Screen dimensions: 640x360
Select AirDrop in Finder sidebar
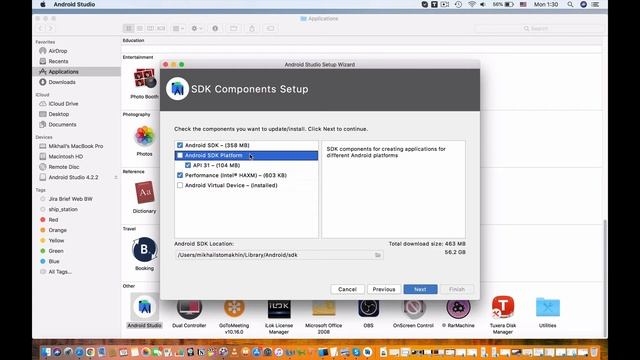point(58,51)
